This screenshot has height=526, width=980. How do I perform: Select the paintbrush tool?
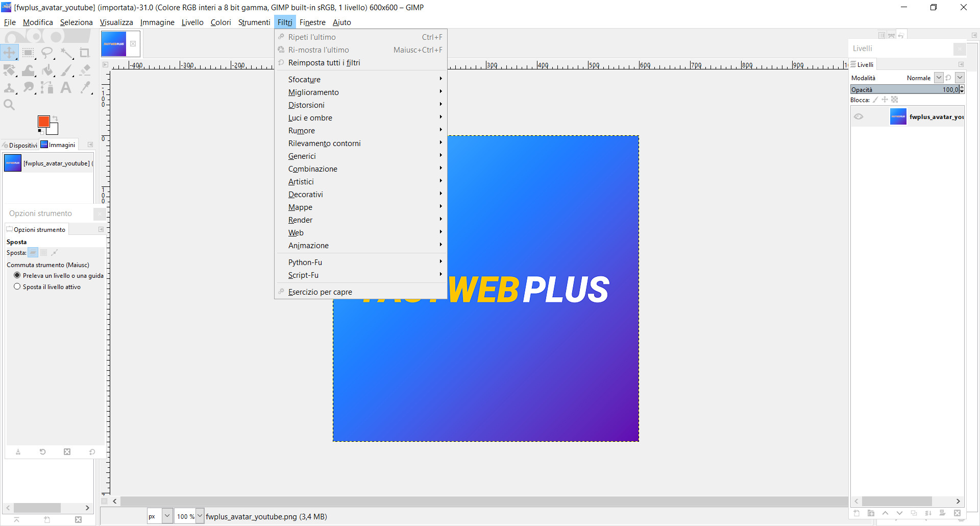coord(66,70)
